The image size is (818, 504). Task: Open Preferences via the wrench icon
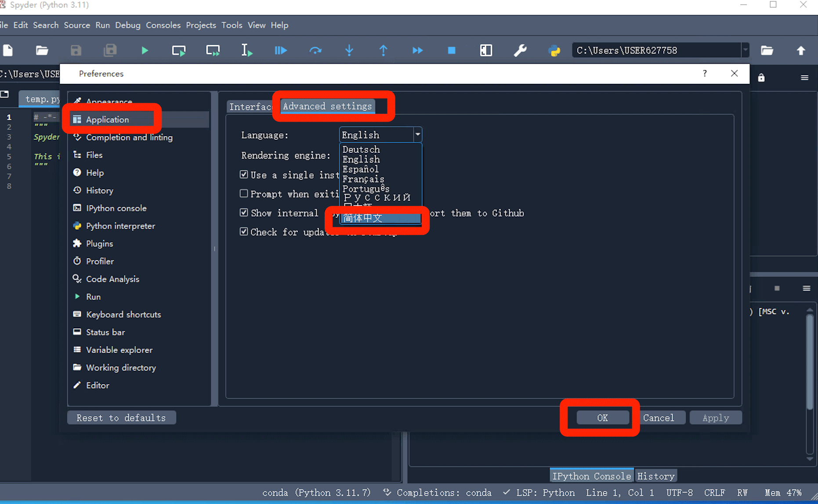(x=520, y=50)
